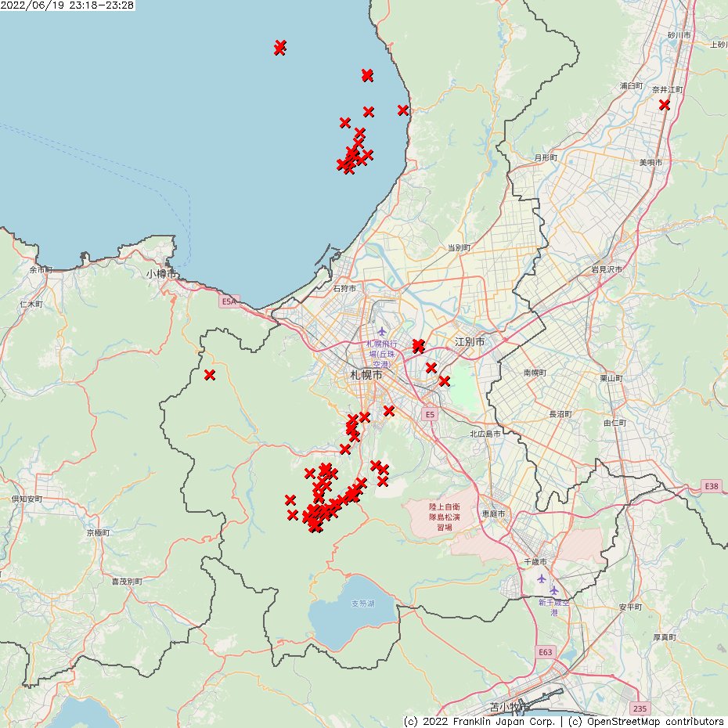Click the 奈井江町 town label
Viewport: 728px width, 728px height.
(x=668, y=89)
